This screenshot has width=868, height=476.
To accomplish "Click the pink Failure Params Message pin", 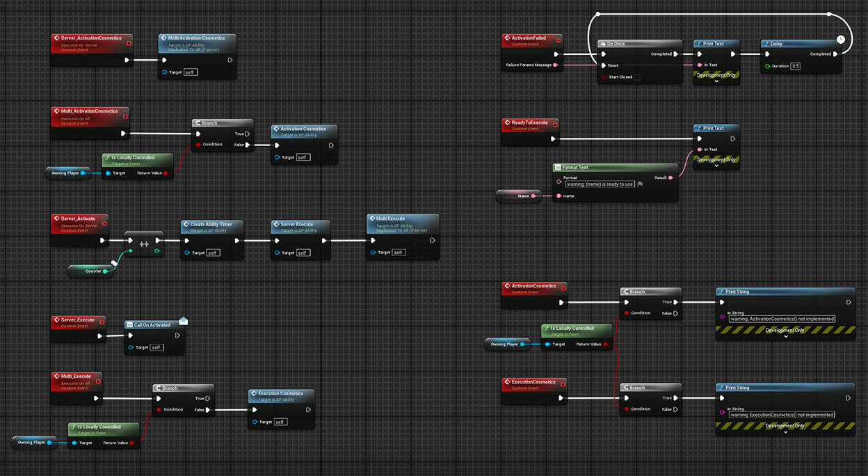I will point(556,65).
